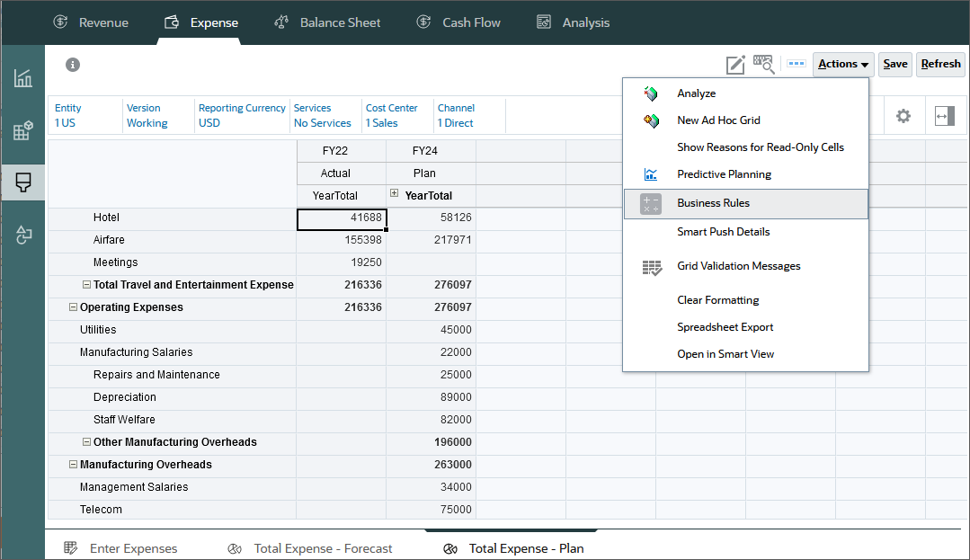Select Business Rules from the Actions menu
This screenshot has width=970, height=560.
715,204
